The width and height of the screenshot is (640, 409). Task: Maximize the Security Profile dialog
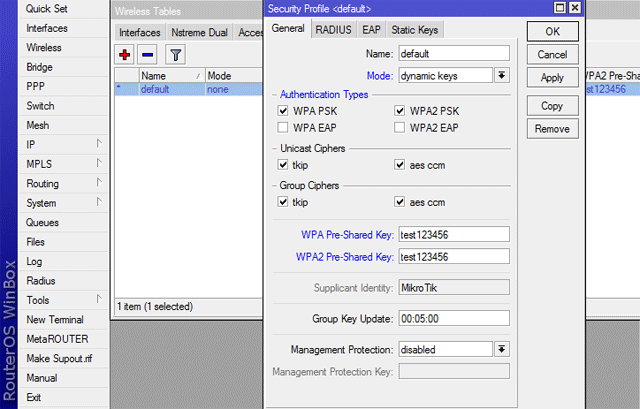560,8
